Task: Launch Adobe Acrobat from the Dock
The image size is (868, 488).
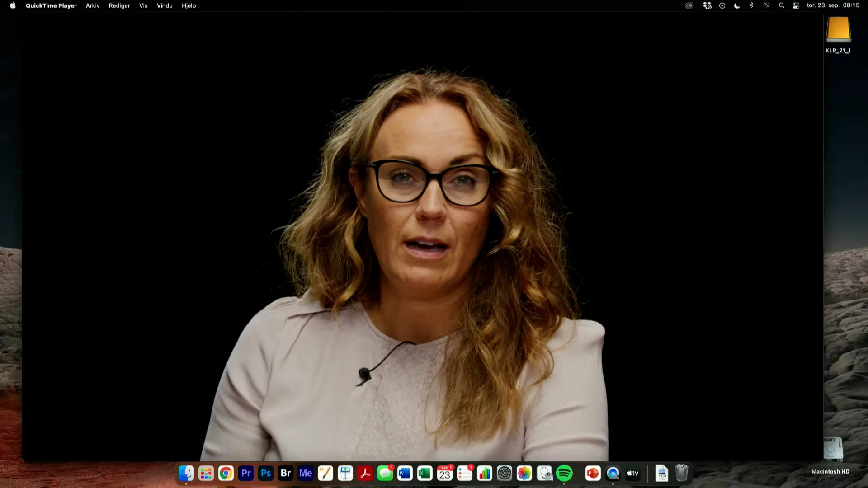Action: (x=365, y=473)
